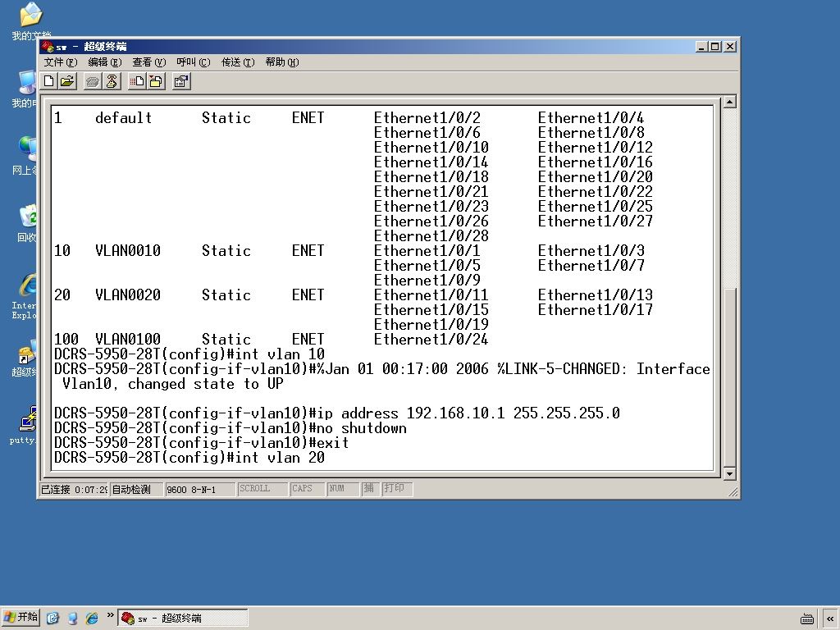Open the 编辑(E) menu

coord(104,62)
